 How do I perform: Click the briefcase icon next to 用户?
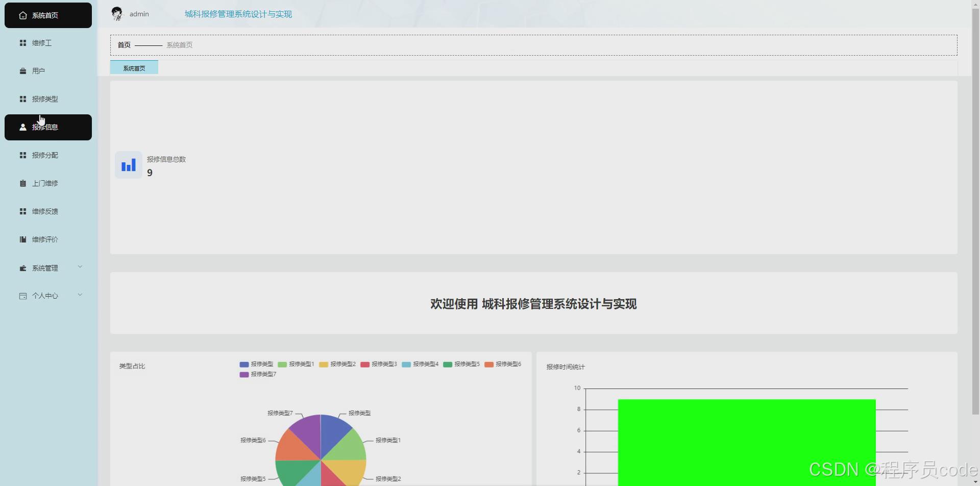pos(23,71)
